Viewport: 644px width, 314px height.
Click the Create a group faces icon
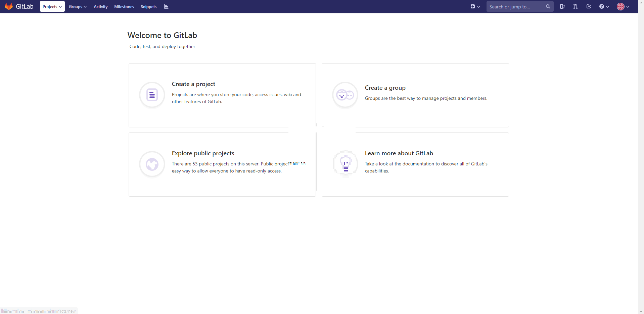tap(345, 95)
